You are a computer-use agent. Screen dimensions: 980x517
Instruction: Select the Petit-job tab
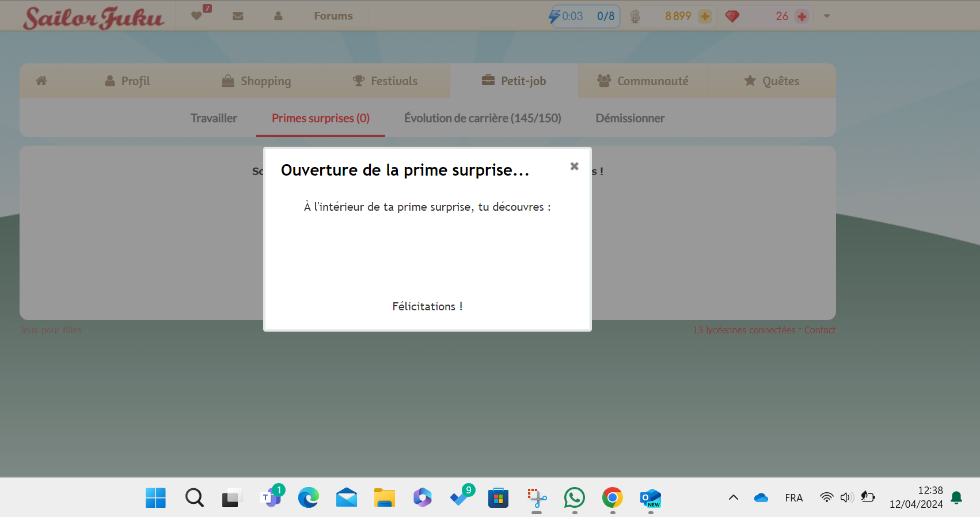514,81
